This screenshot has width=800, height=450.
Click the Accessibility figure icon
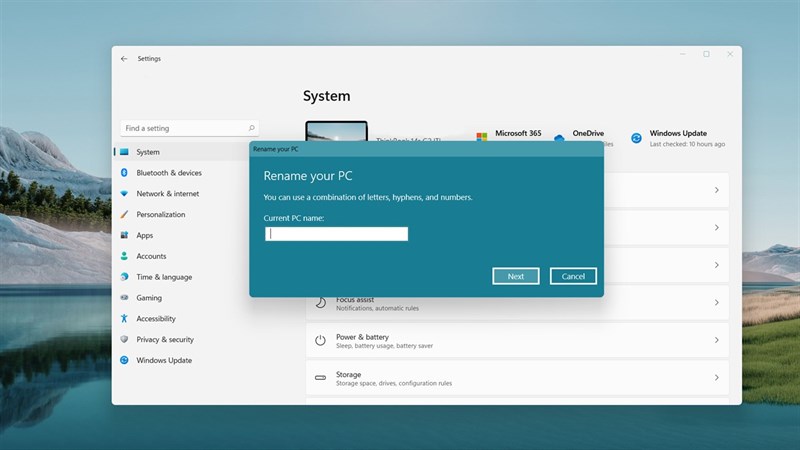pos(124,318)
